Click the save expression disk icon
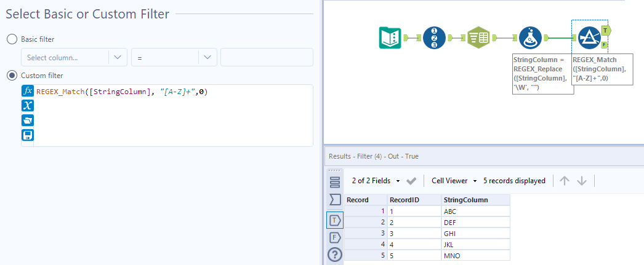644x265 pixels. [x=27, y=135]
